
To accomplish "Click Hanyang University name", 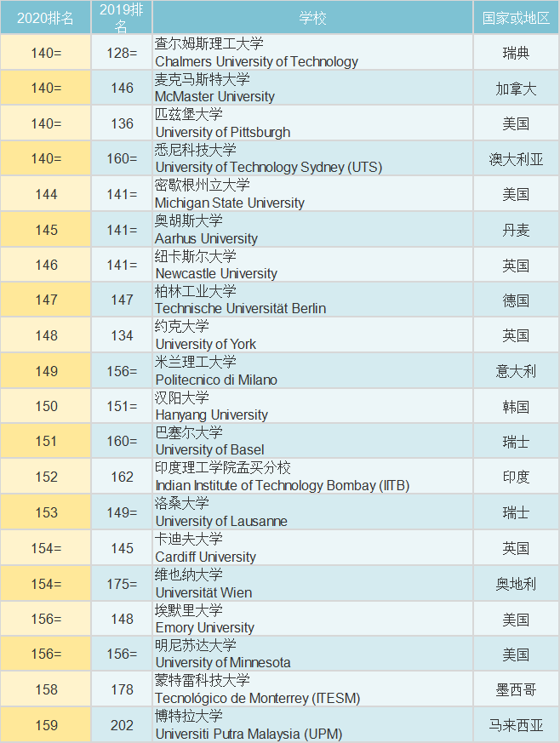I will coord(211,415).
